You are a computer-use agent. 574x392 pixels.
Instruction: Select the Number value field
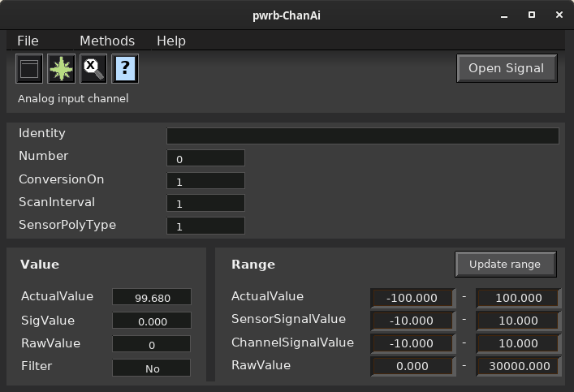[x=205, y=158]
